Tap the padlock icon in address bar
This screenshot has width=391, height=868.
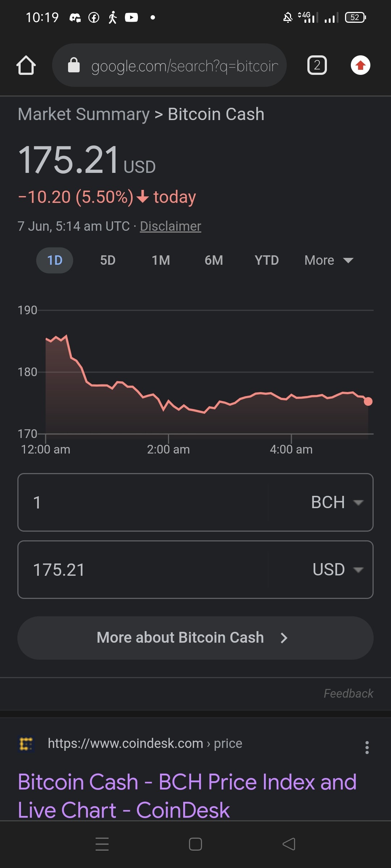click(x=74, y=65)
